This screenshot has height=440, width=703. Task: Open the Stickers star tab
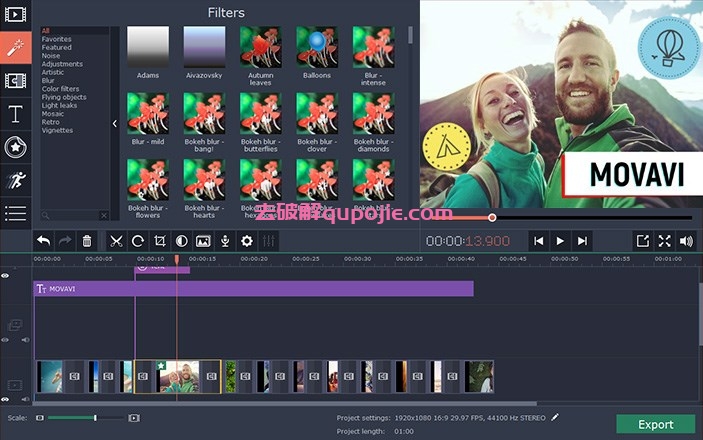[15, 147]
